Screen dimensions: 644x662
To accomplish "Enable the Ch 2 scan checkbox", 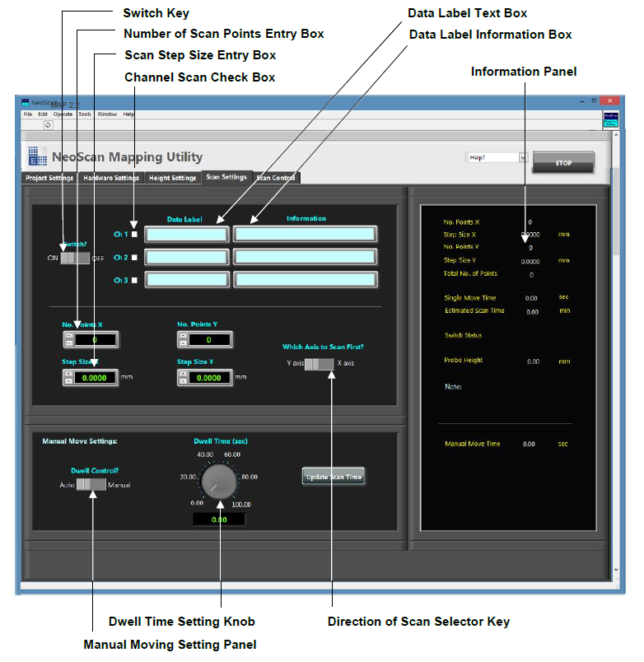I will [134, 258].
